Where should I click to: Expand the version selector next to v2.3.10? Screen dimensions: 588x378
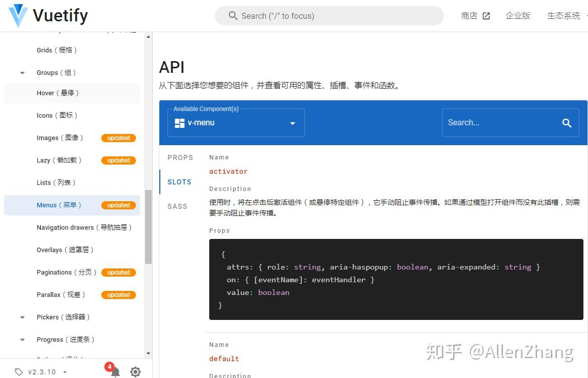pyautogui.click(x=65, y=371)
